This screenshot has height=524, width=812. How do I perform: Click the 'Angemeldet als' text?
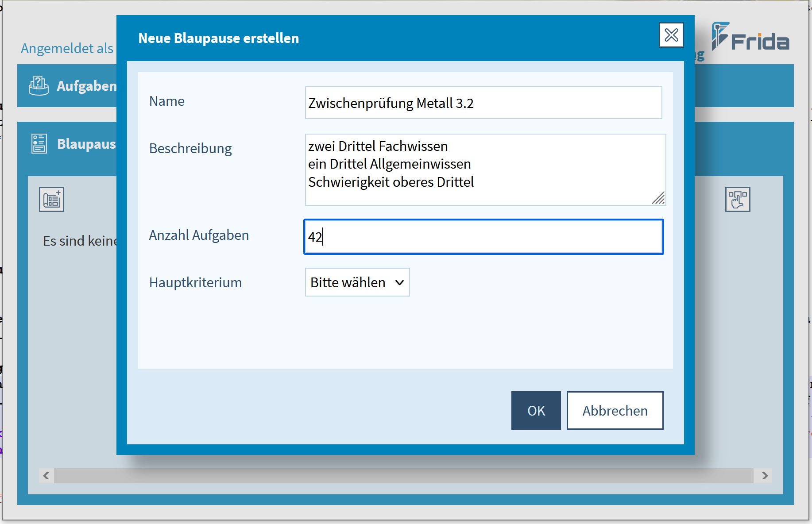click(x=67, y=48)
